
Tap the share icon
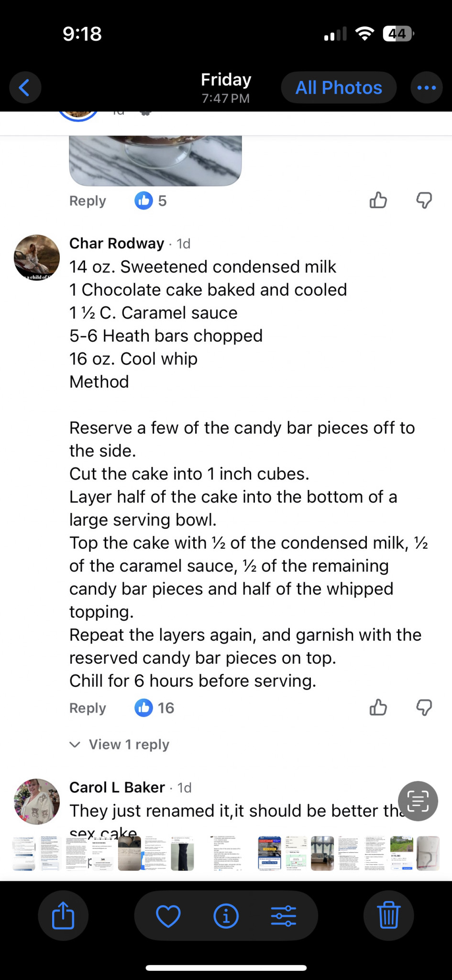tap(63, 916)
